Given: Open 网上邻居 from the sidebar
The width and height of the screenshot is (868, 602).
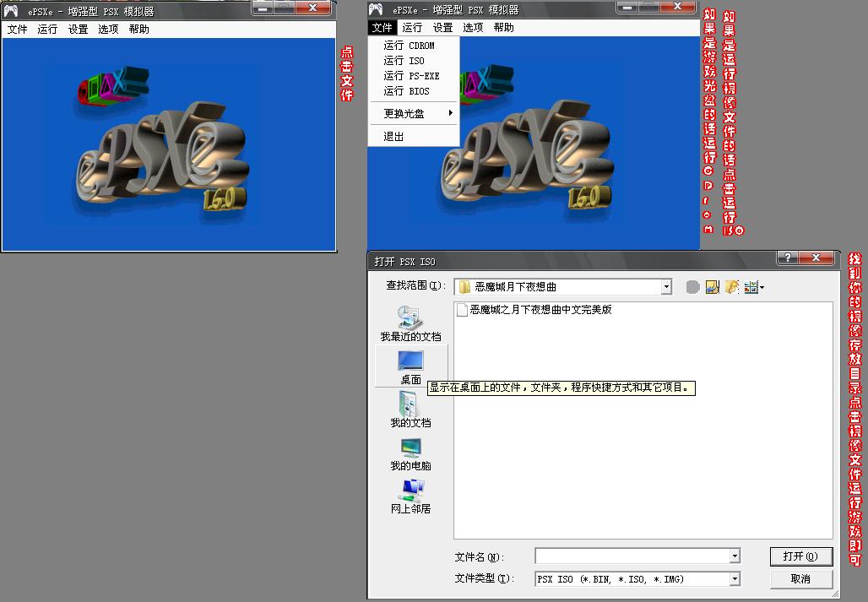Looking at the screenshot, I should coord(410,498).
